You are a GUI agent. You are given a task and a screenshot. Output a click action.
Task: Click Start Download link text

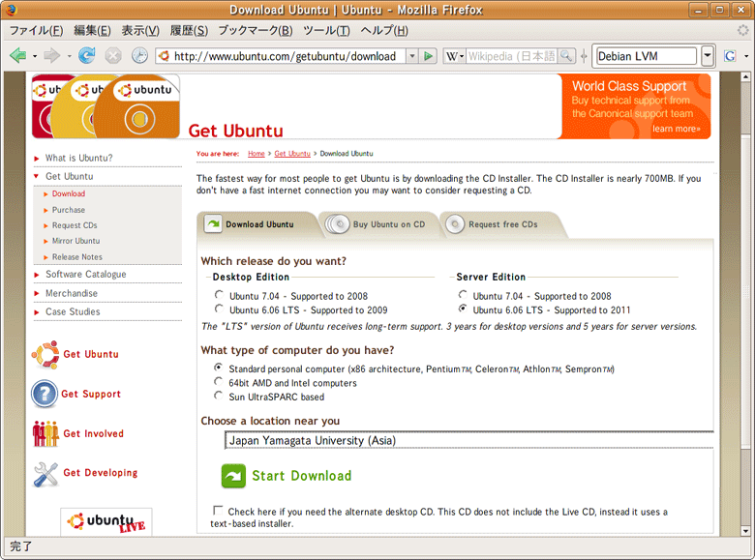coord(302,476)
